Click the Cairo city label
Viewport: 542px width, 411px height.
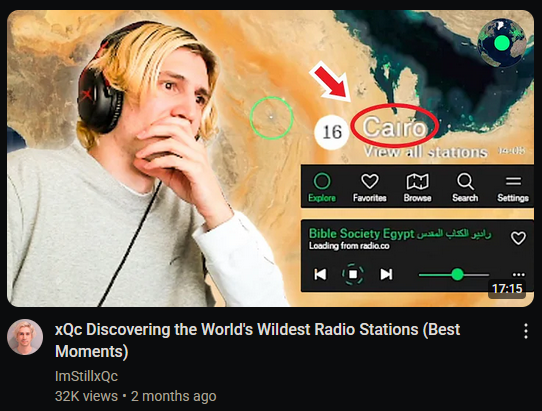(x=394, y=127)
